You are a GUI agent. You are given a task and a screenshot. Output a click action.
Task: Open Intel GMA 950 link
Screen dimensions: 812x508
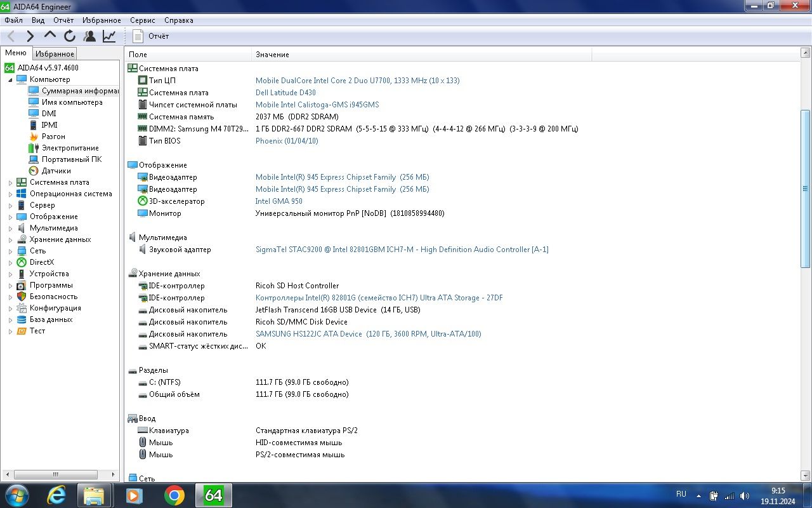(x=279, y=201)
